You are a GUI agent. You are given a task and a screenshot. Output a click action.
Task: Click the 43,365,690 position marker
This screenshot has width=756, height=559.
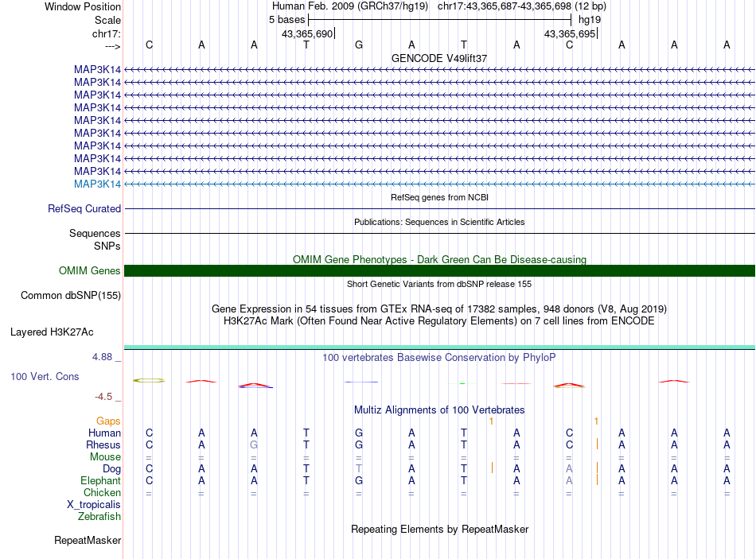(308, 33)
